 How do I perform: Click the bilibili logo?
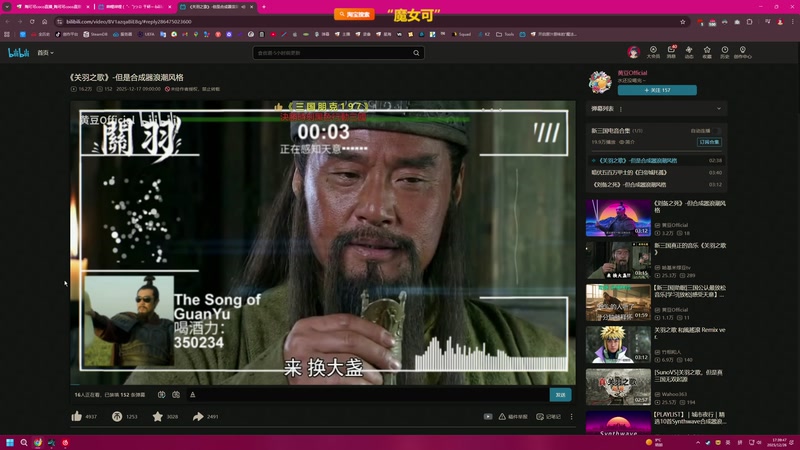[18, 53]
